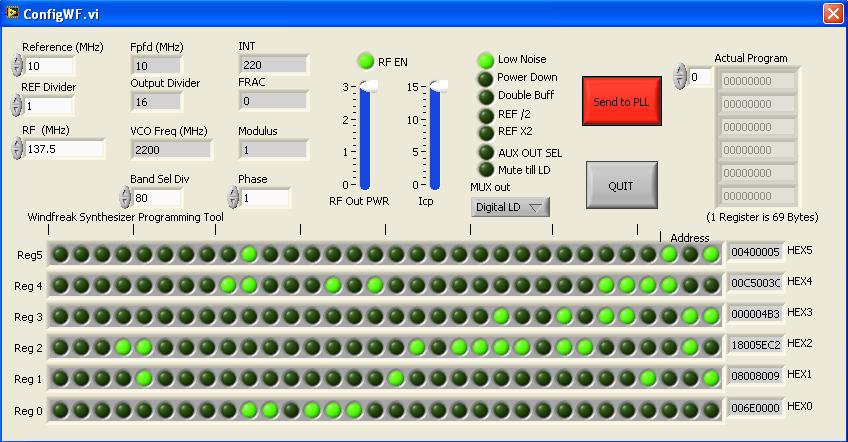
Task: Toggle the RF EN indicator LED
Action: 366,62
